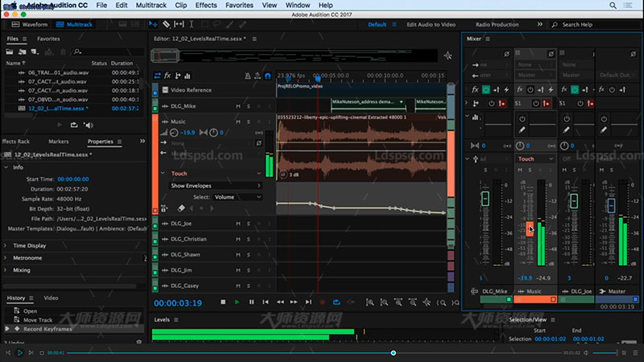Screen dimensions: 644x362
Task: Switch to the Video tab
Action: (x=51, y=298)
